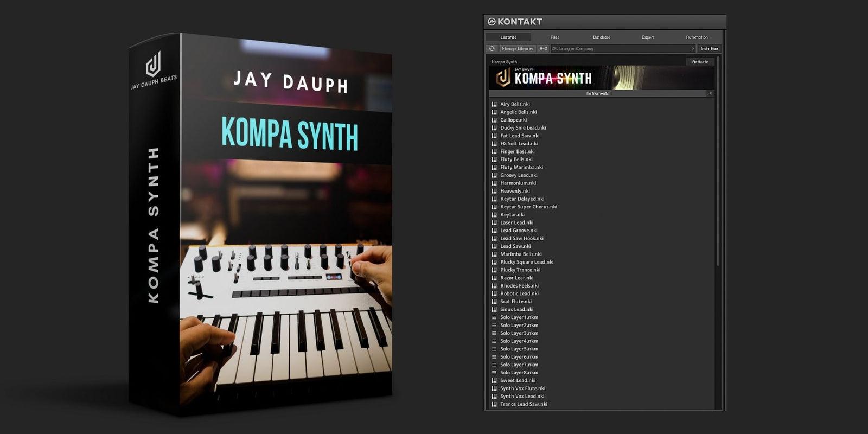This screenshot has height=434, width=868.
Task: Click the multi icon beside Solo Layer1.nkm
Action: [x=494, y=317]
